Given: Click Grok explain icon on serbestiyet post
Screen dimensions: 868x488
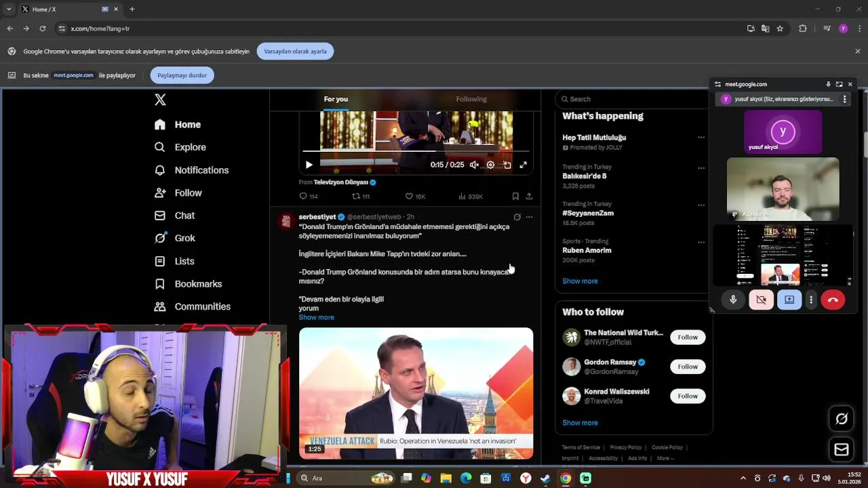Looking at the screenshot, I should pos(517,217).
